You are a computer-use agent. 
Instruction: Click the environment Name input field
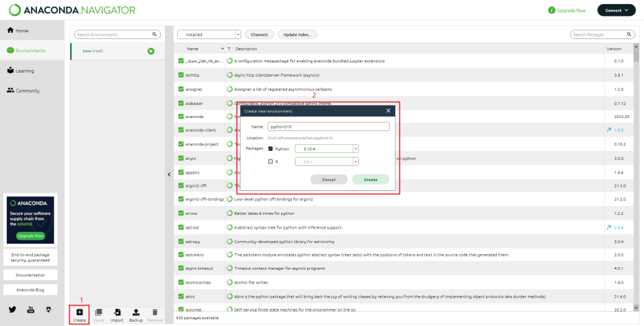tap(328, 127)
